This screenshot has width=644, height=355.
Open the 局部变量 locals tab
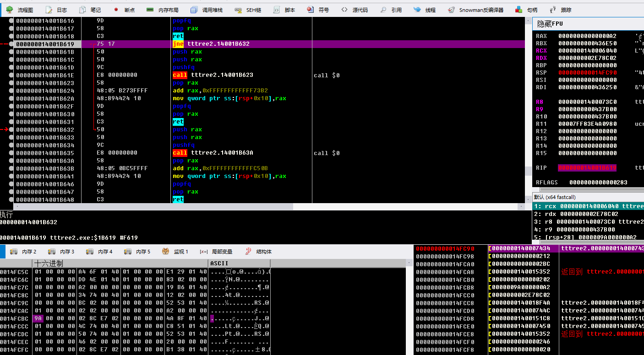click(216, 252)
